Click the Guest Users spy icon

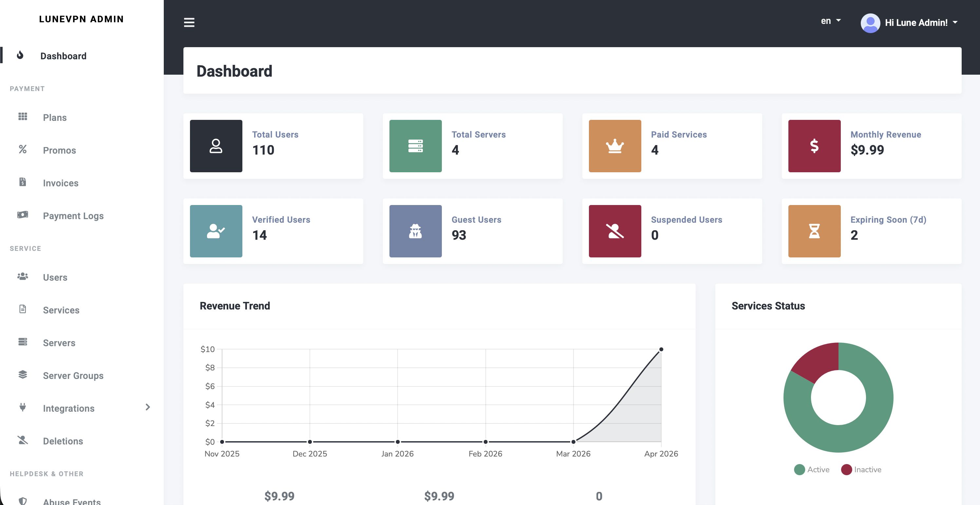(x=415, y=231)
